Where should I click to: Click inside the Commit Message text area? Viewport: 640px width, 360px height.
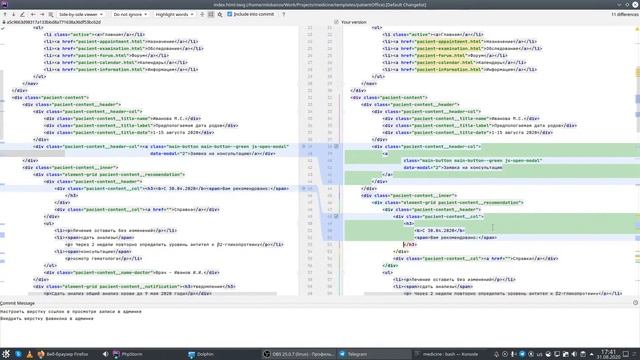(x=320, y=327)
